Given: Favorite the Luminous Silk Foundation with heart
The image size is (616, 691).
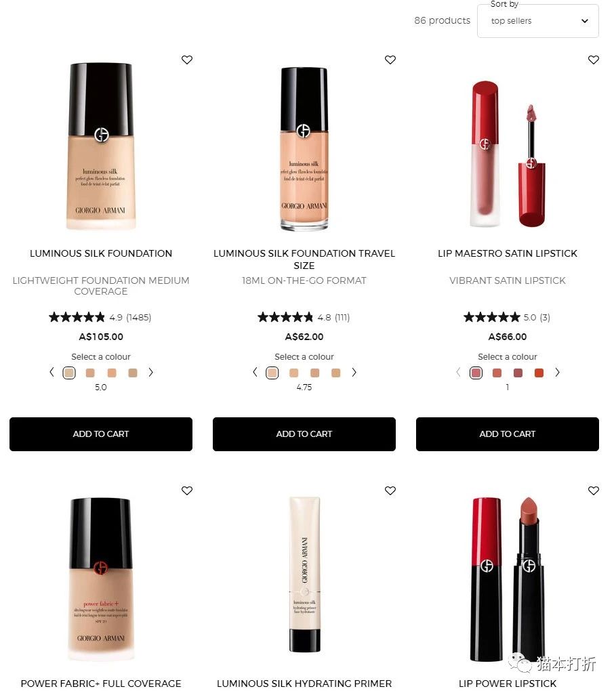Looking at the screenshot, I should 187,60.
